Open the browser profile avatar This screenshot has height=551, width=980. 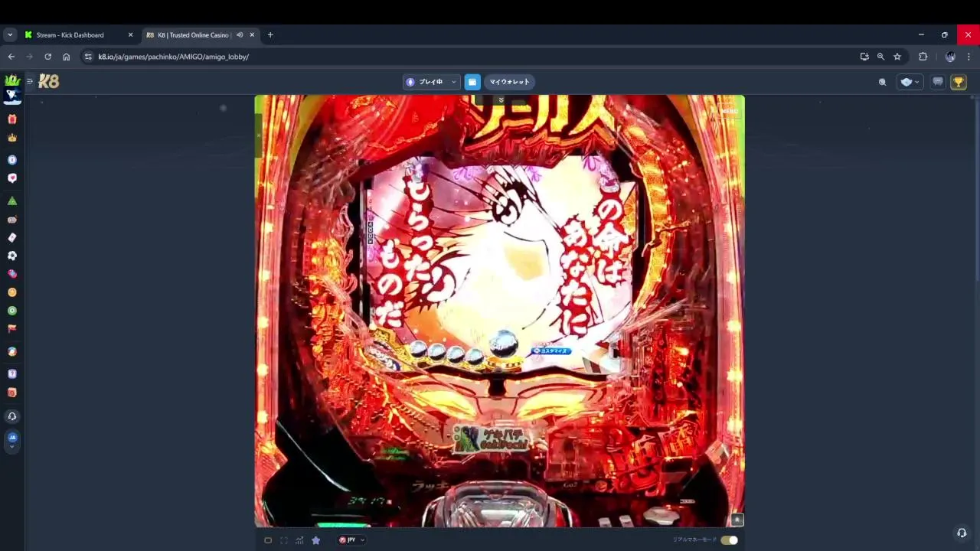[950, 57]
